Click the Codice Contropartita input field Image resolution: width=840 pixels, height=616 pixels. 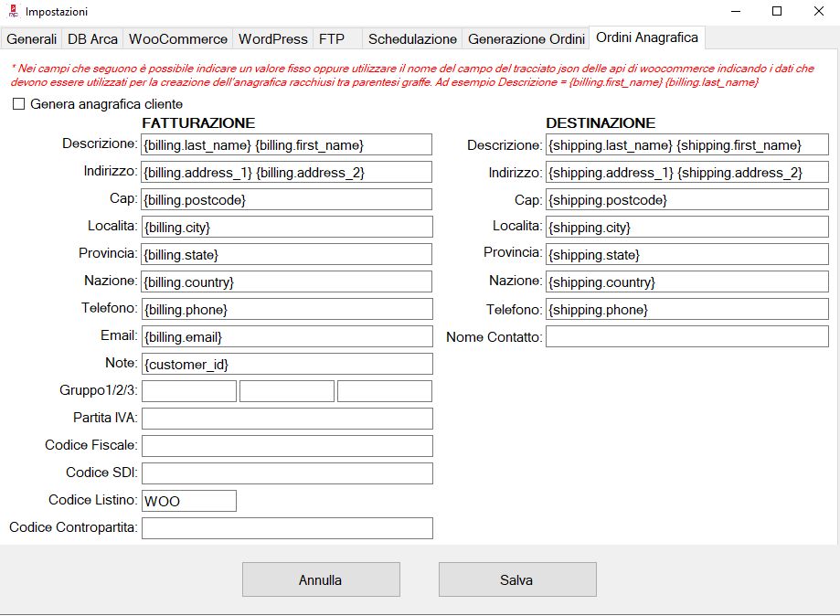pyautogui.click(x=287, y=528)
